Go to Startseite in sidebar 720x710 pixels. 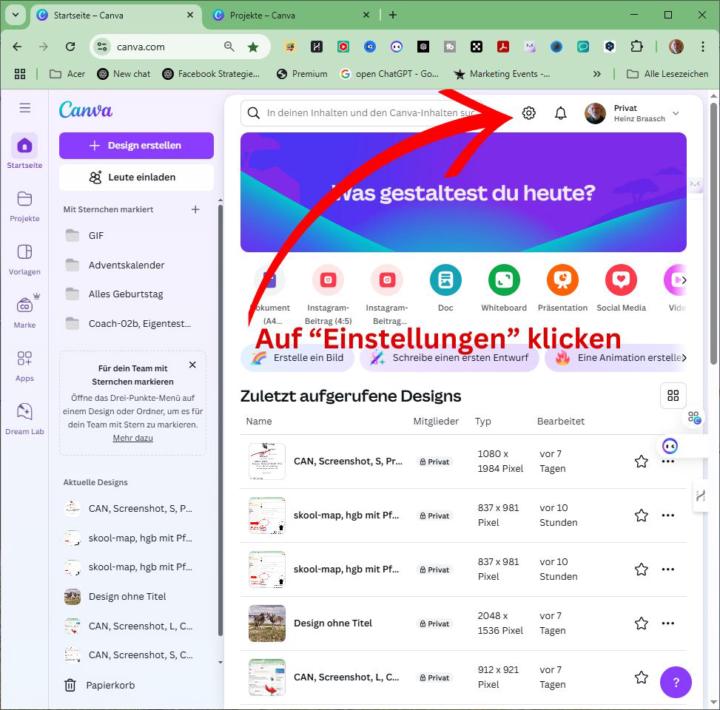25,152
